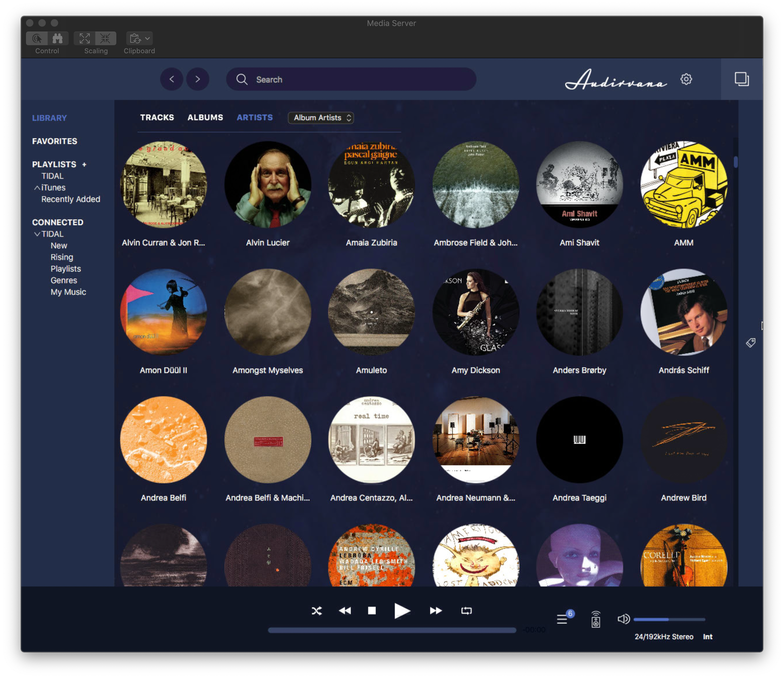
Task: Click the Int volume mode label
Action: tap(708, 637)
